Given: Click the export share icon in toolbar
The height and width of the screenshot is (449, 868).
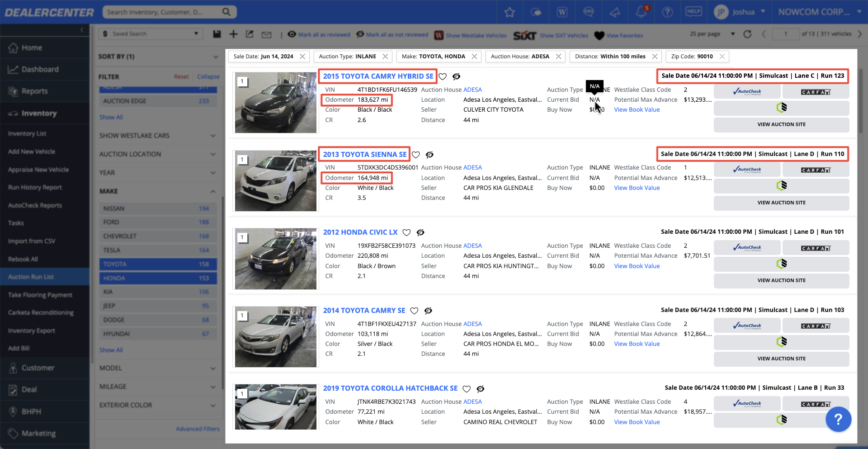Looking at the screenshot, I should pos(250,34).
